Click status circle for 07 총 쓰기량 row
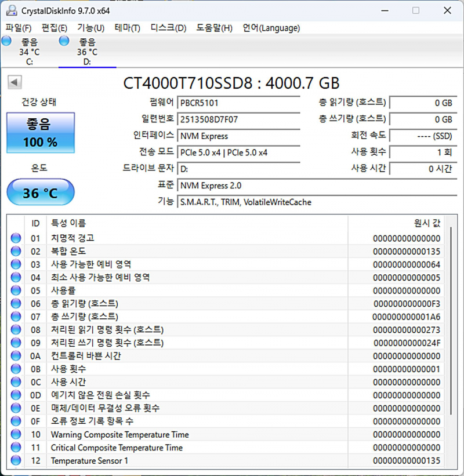 (16, 317)
